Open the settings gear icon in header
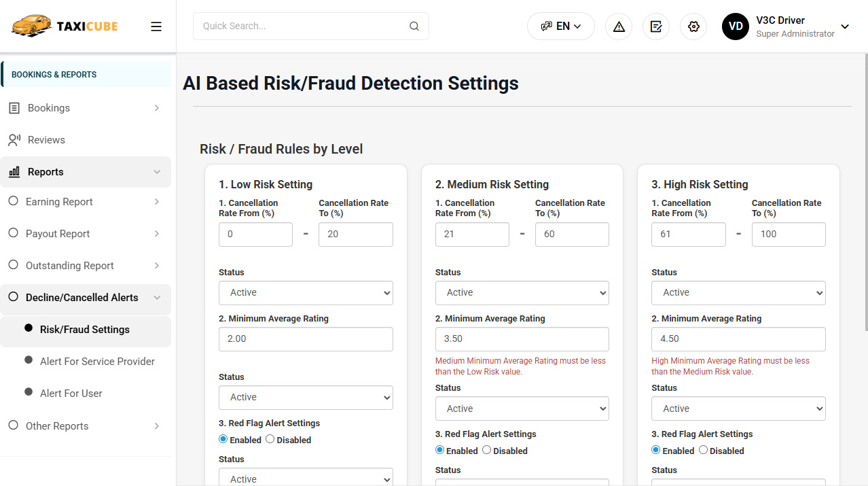 pos(693,27)
